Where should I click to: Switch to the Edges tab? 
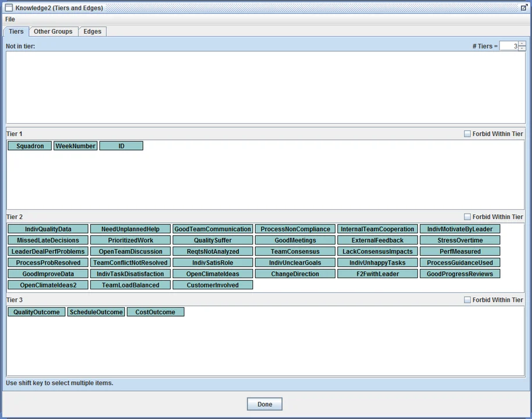pyautogui.click(x=92, y=31)
